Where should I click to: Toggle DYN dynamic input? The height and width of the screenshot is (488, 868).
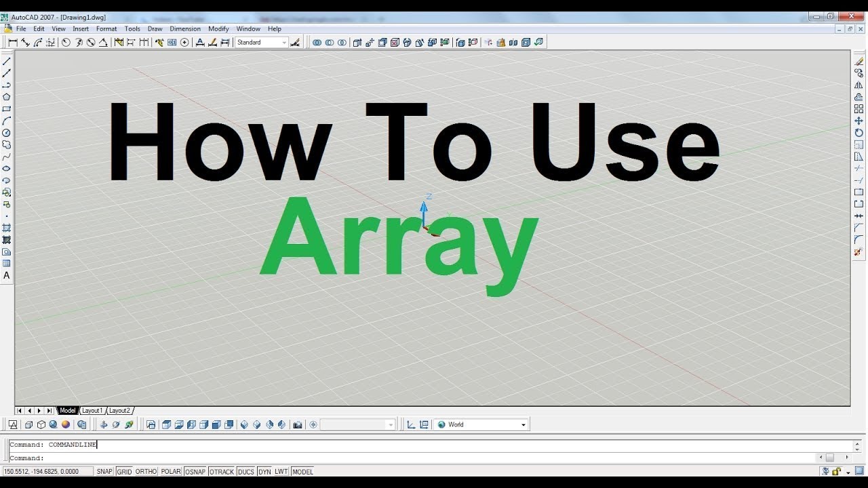(x=264, y=472)
